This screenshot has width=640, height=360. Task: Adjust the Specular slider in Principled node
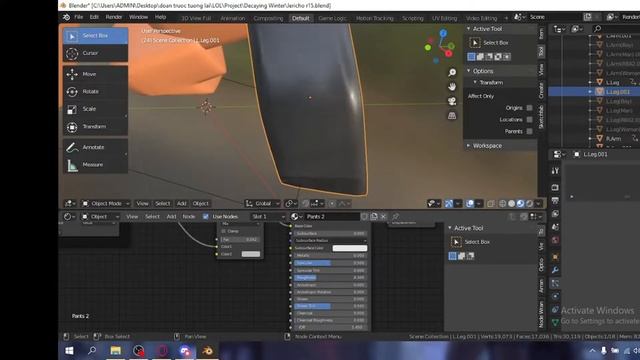(330, 263)
